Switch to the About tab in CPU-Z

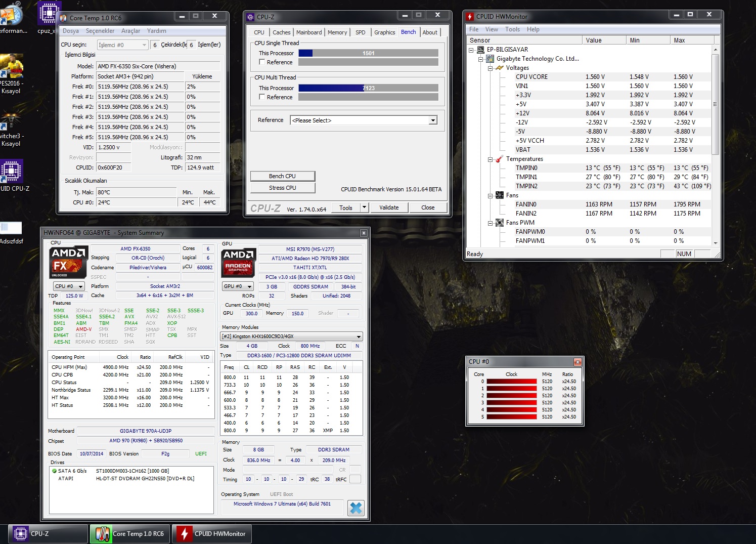[x=430, y=32]
